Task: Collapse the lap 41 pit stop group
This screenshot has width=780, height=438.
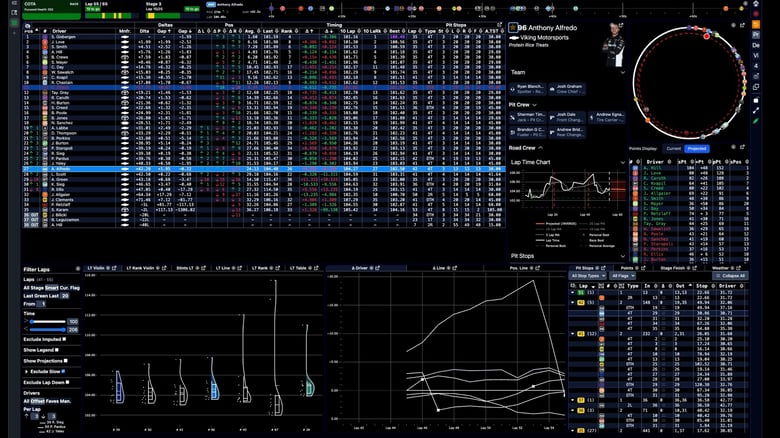Action: click(573, 333)
